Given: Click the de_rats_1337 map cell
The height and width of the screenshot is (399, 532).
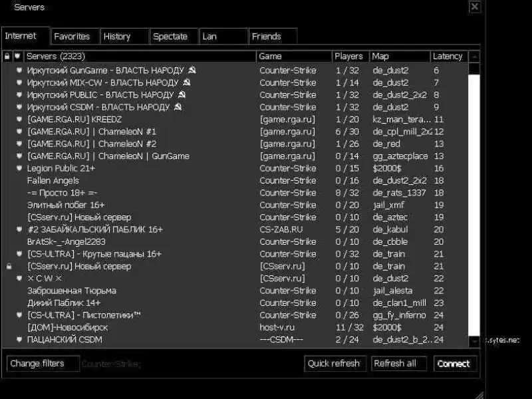Looking at the screenshot, I should 399,193.
